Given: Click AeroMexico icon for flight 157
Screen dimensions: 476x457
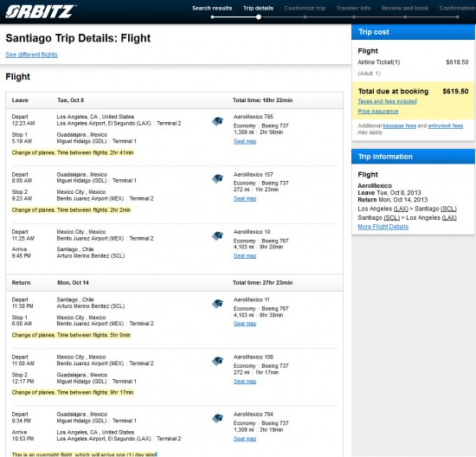Looking at the screenshot, I should 217,178.
